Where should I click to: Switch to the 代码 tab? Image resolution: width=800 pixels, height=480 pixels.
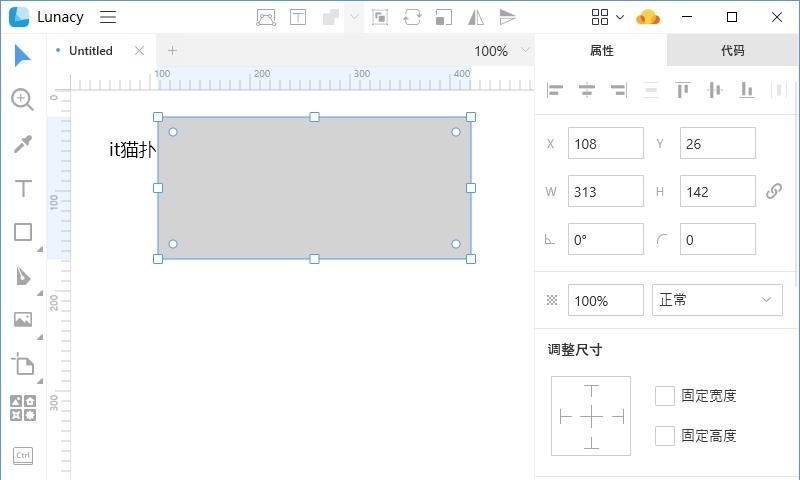pyautogui.click(x=732, y=51)
